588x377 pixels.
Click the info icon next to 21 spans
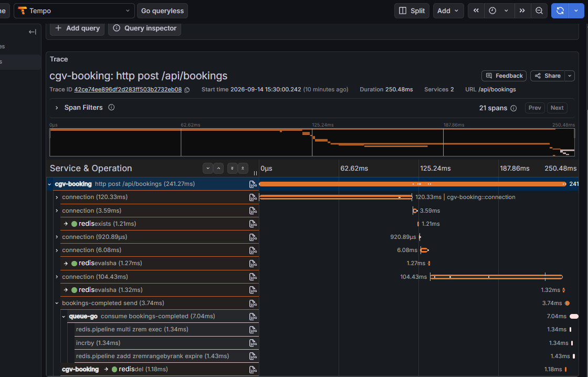pos(513,108)
